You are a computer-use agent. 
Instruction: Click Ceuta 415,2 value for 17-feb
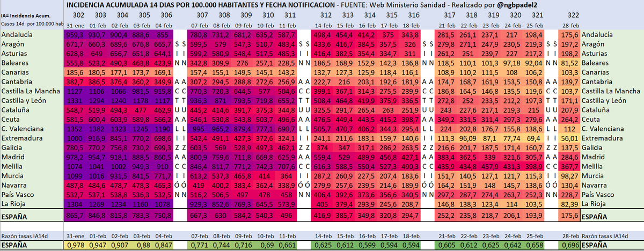tap(388, 119)
